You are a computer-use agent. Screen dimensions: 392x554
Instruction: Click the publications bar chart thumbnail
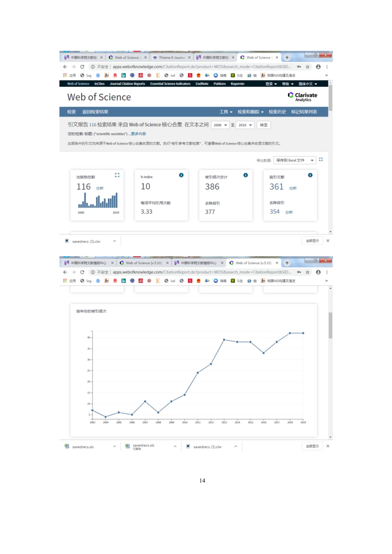(98, 200)
